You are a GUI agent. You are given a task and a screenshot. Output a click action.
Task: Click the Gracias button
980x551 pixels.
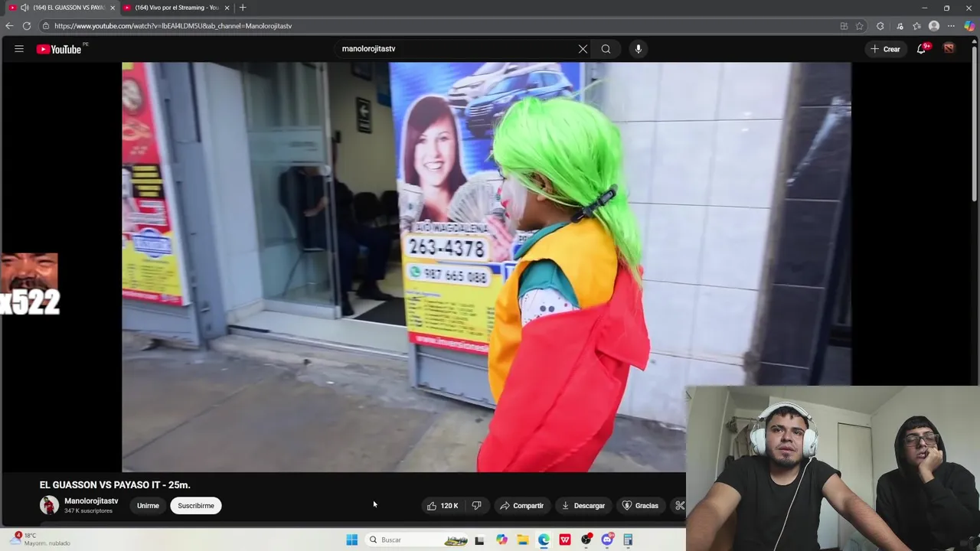coord(640,506)
